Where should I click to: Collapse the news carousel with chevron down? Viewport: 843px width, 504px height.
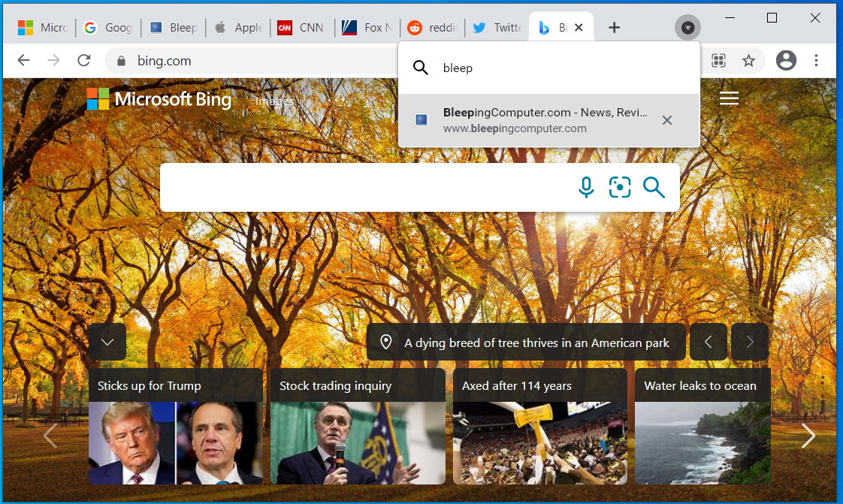click(x=107, y=343)
